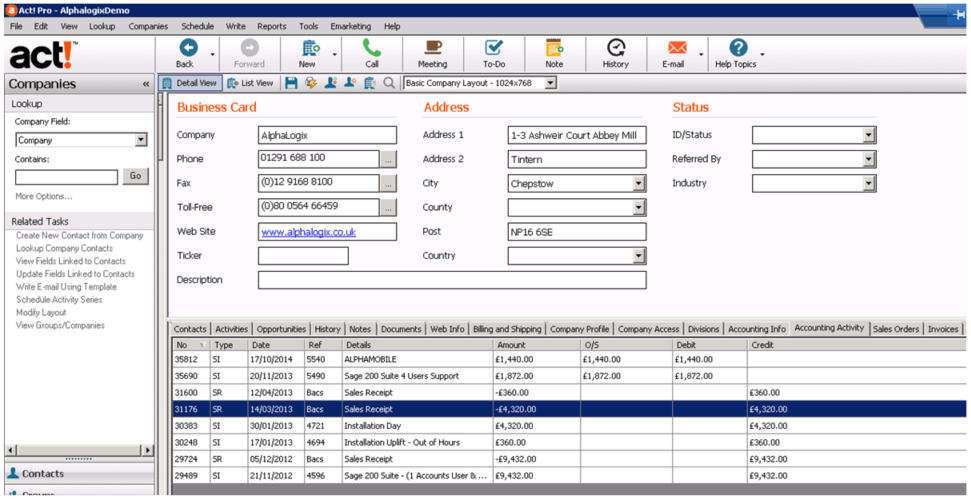The height and width of the screenshot is (501, 971).
Task: Click into the Ticker field
Action: [x=303, y=256]
